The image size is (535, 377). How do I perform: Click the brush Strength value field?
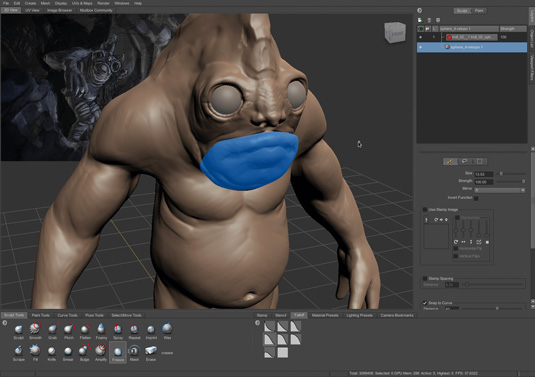483,182
